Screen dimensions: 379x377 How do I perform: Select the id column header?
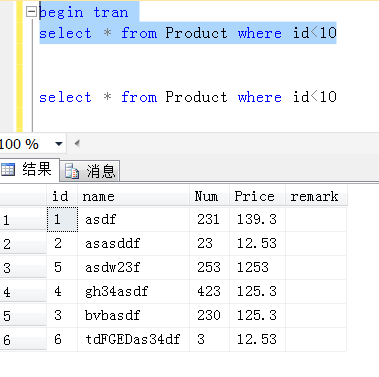(x=62, y=196)
